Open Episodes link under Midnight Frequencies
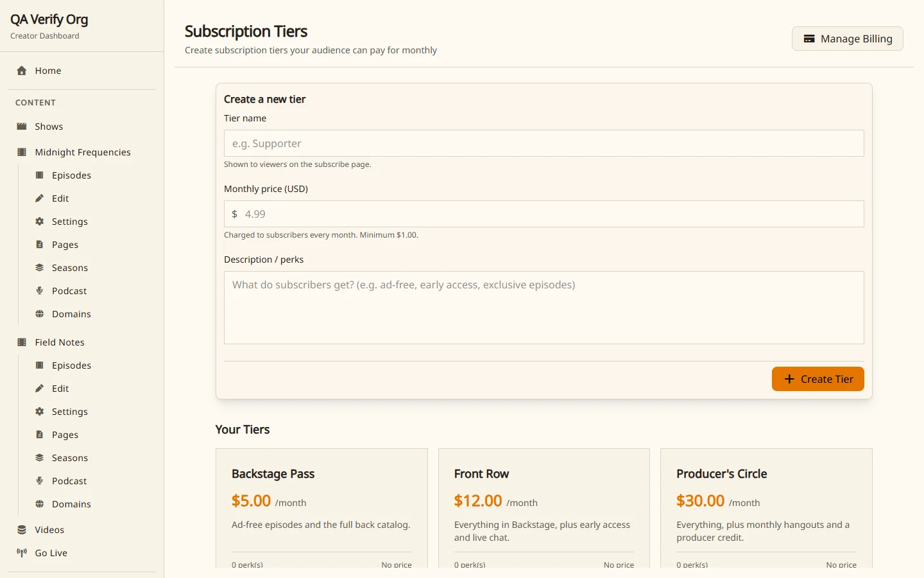The image size is (924, 578). pyautogui.click(x=90, y=175)
